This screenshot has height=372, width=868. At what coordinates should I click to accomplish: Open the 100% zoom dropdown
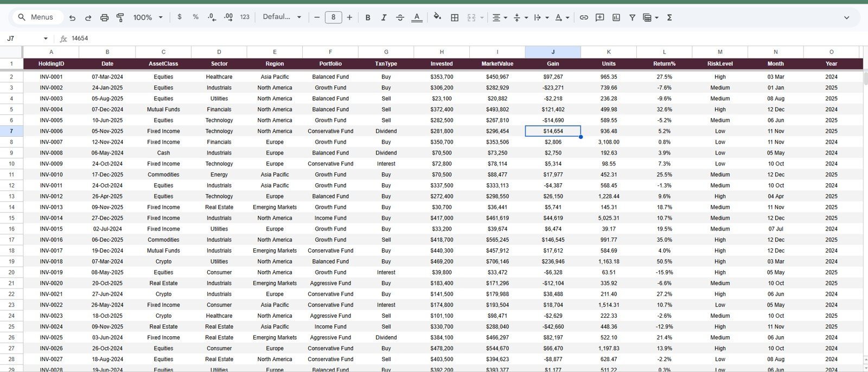click(148, 17)
